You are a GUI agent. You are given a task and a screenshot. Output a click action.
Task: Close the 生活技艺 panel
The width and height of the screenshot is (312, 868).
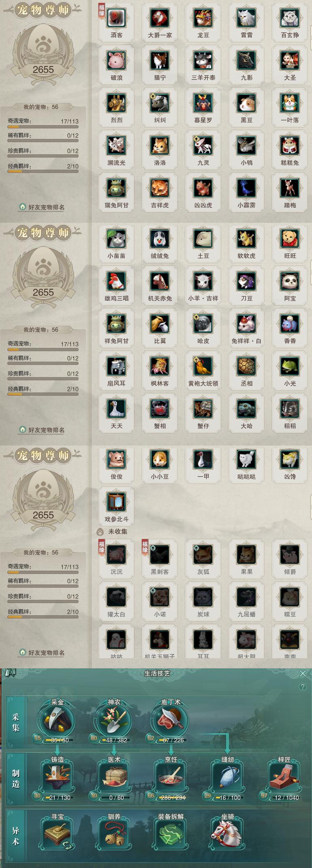tap(303, 673)
